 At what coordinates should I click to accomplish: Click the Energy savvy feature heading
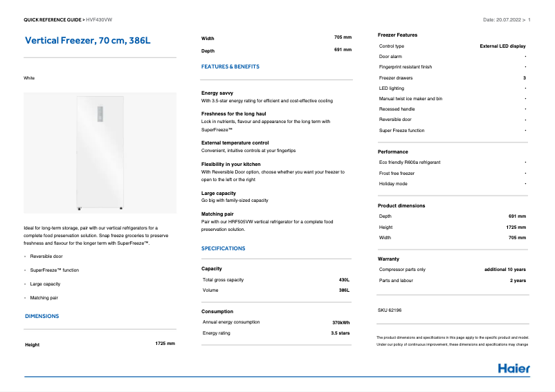coord(217,93)
